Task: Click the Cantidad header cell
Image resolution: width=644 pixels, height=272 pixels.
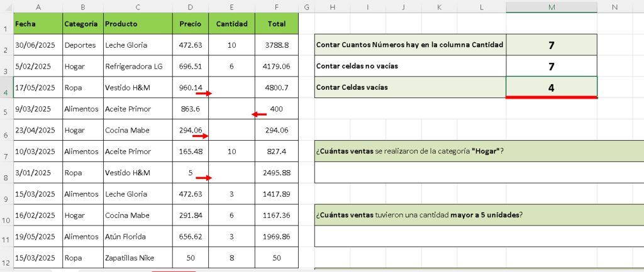Action: coord(231,24)
